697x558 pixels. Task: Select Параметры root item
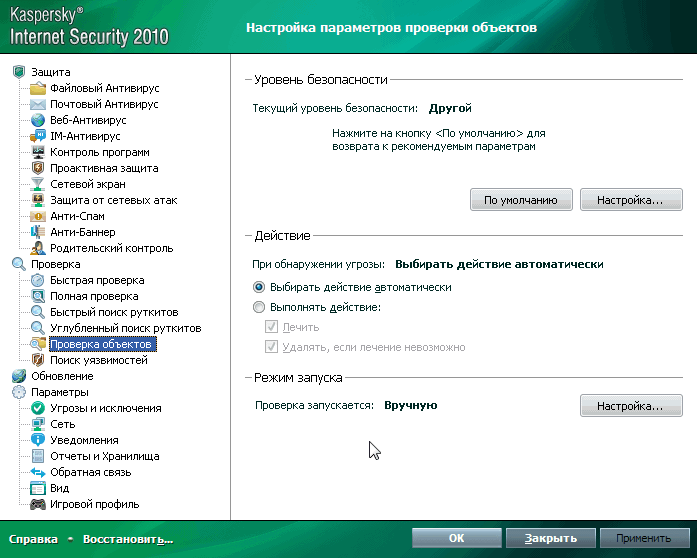click(60, 392)
